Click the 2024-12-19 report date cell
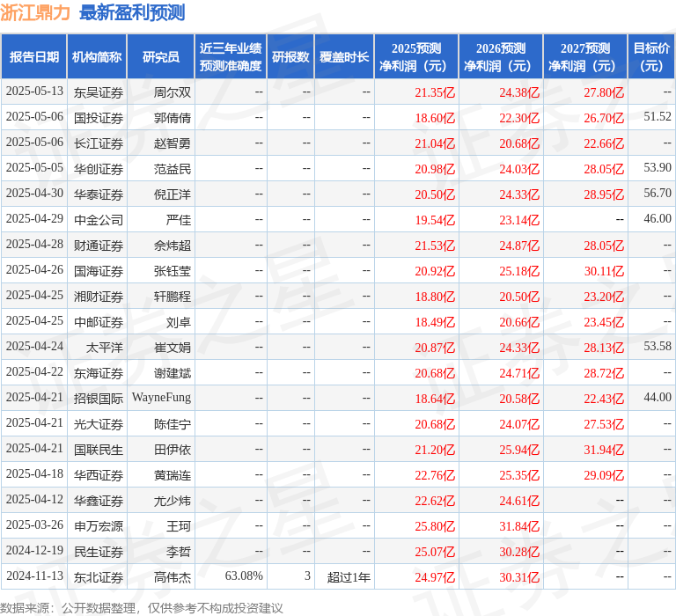The height and width of the screenshot is (616, 676). [x=34, y=552]
